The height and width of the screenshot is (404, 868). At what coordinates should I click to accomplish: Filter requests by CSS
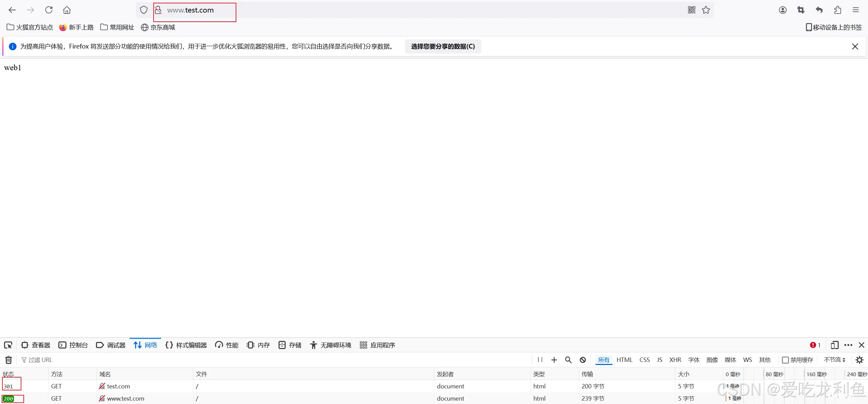click(645, 360)
